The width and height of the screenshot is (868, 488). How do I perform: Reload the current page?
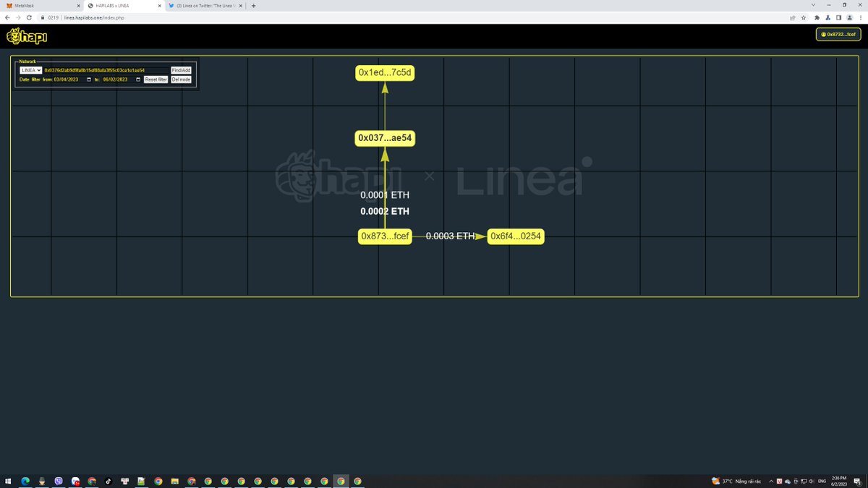[29, 17]
